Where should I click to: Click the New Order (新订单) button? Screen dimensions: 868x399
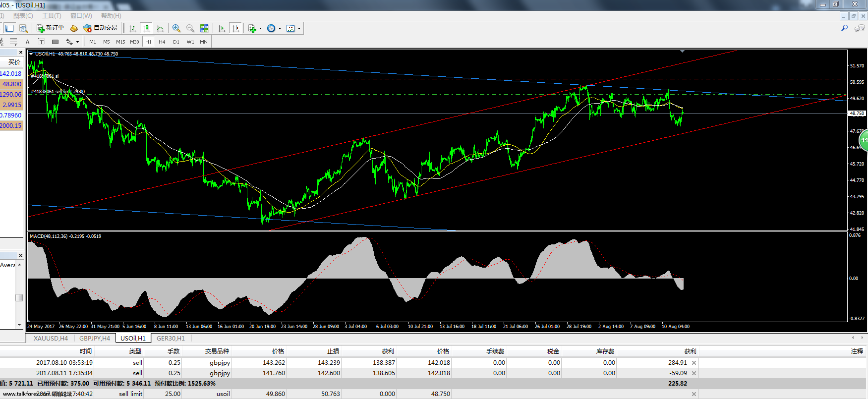50,28
